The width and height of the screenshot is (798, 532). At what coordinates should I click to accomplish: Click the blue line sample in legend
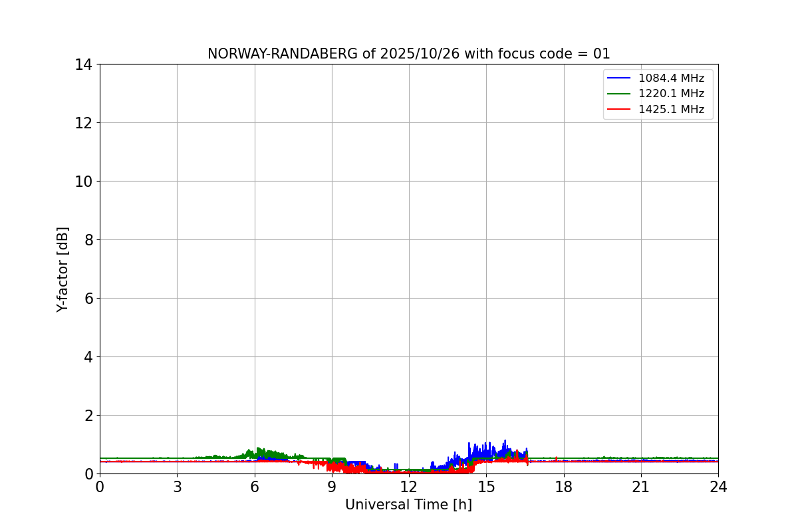pyautogui.click(x=620, y=78)
